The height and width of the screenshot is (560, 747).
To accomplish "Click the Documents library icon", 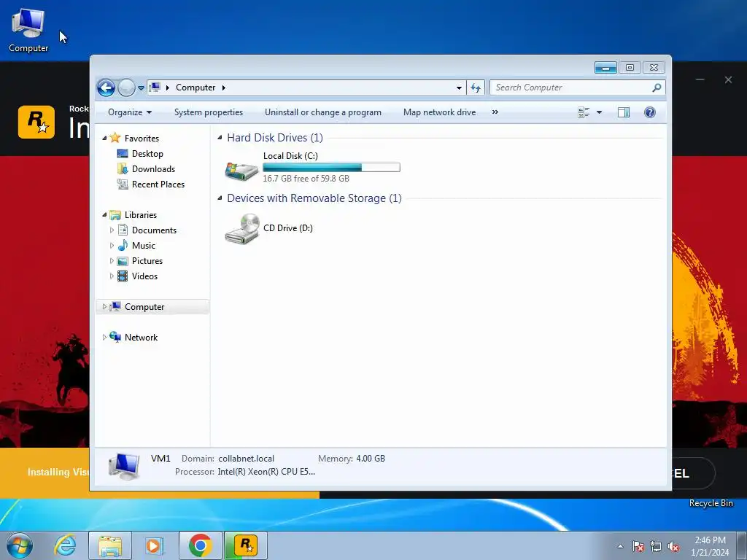I will pos(123,230).
